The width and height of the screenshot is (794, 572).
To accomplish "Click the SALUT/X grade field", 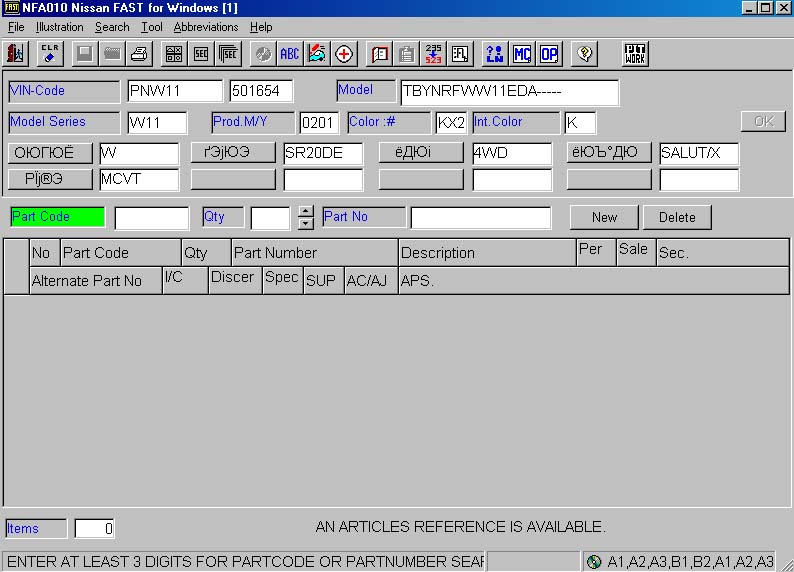I will 699,153.
